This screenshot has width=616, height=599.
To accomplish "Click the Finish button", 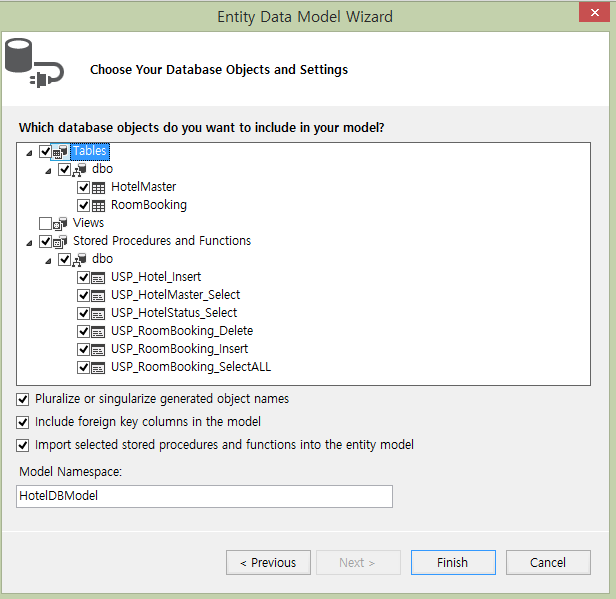I will pyautogui.click(x=453, y=562).
